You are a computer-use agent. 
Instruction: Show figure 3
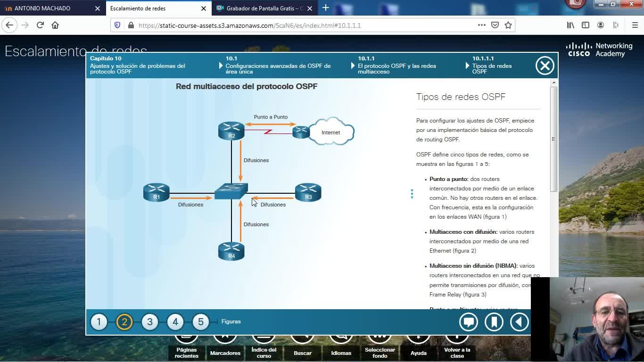pos(150,322)
